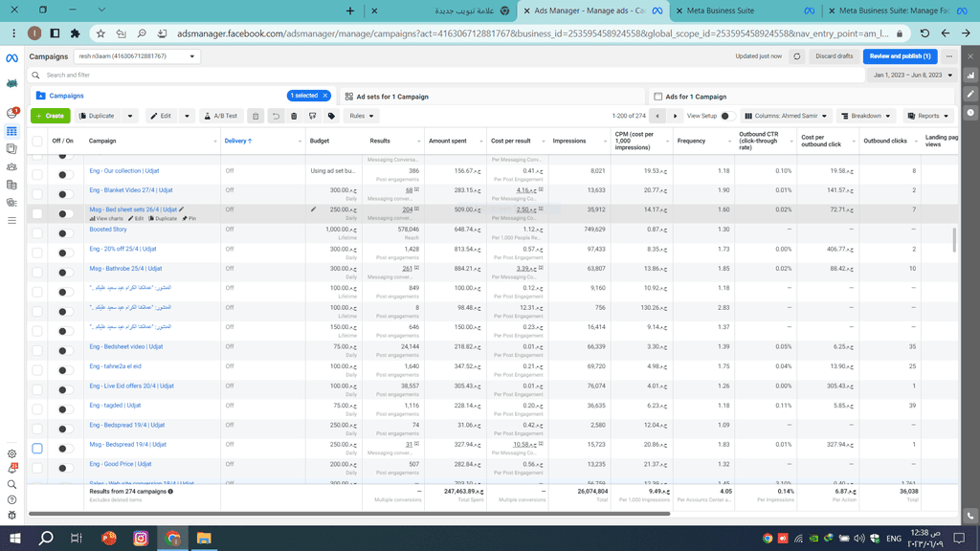Open the ad account selector dropdown
980x551 pixels.
(x=137, y=56)
